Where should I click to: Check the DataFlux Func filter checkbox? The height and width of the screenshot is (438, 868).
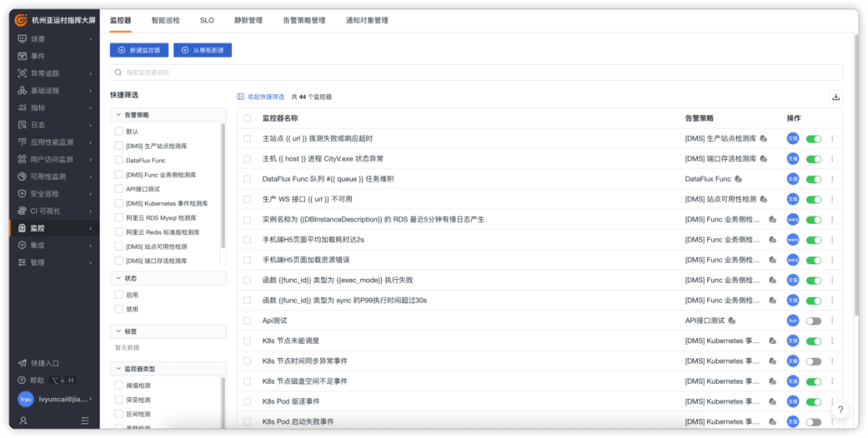[x=118, y=161]
